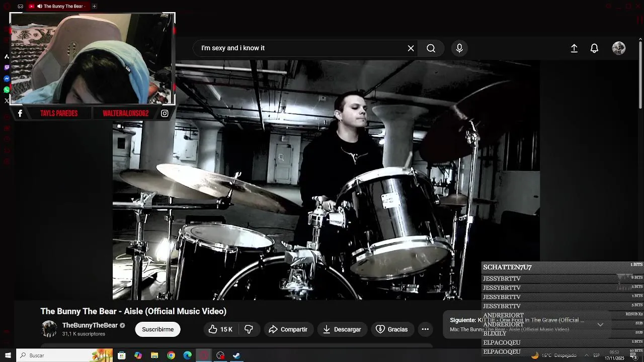
Task: Open TheBunnyTheBear channel avatar
Action: coord(49,329)
